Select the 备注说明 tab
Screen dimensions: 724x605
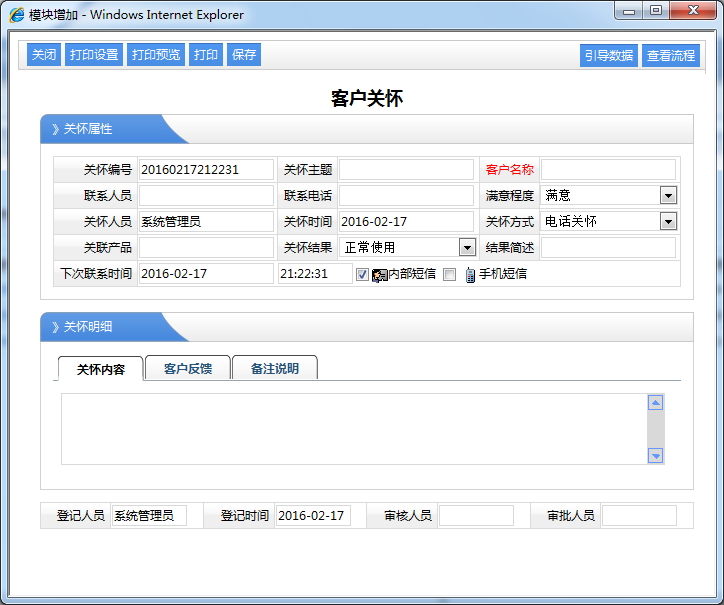click(274, 368)
